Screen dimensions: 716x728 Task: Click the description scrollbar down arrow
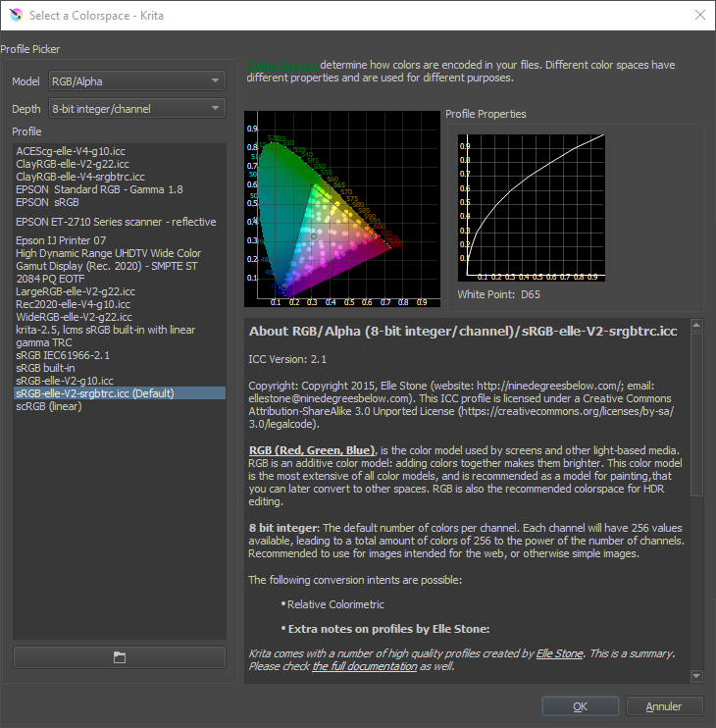[696, 676]
